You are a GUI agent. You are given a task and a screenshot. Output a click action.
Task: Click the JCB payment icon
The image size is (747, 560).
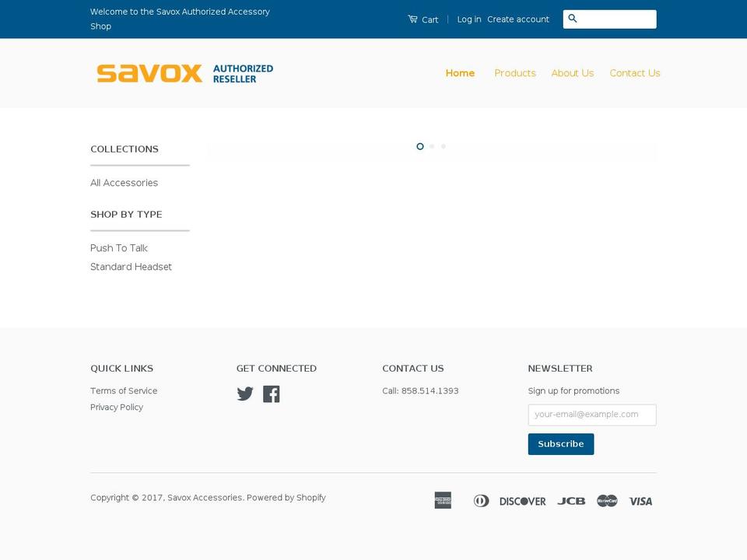[x=571, y=500]
